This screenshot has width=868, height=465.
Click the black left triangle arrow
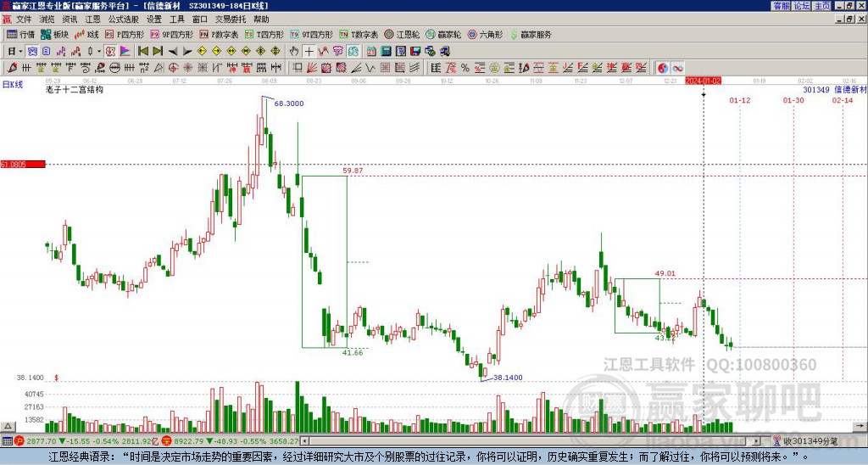pos(173,52)
